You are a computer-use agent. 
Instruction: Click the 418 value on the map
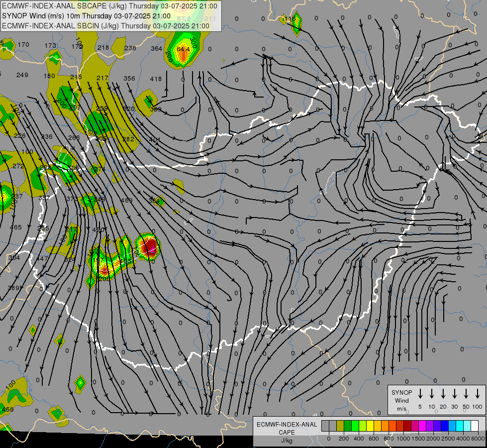[x=156, y=79]
